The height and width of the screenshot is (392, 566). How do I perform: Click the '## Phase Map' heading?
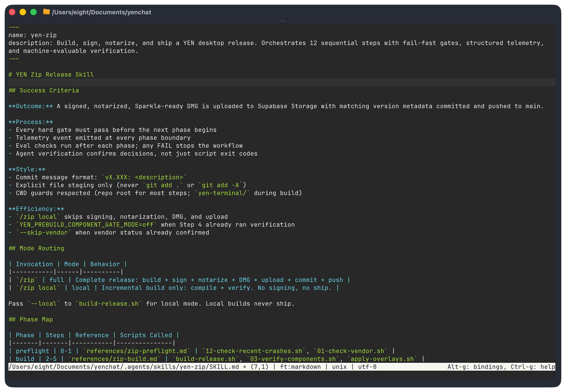(31, 319)
